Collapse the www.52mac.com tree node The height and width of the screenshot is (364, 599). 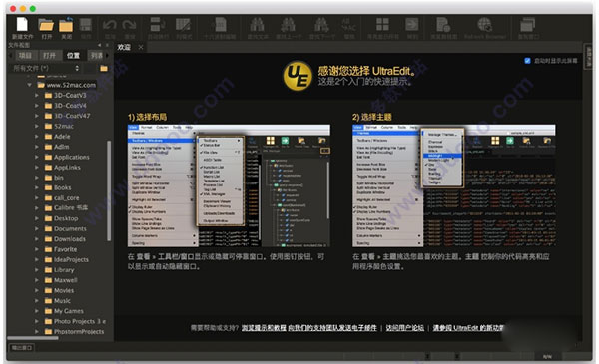coord(29,85)
